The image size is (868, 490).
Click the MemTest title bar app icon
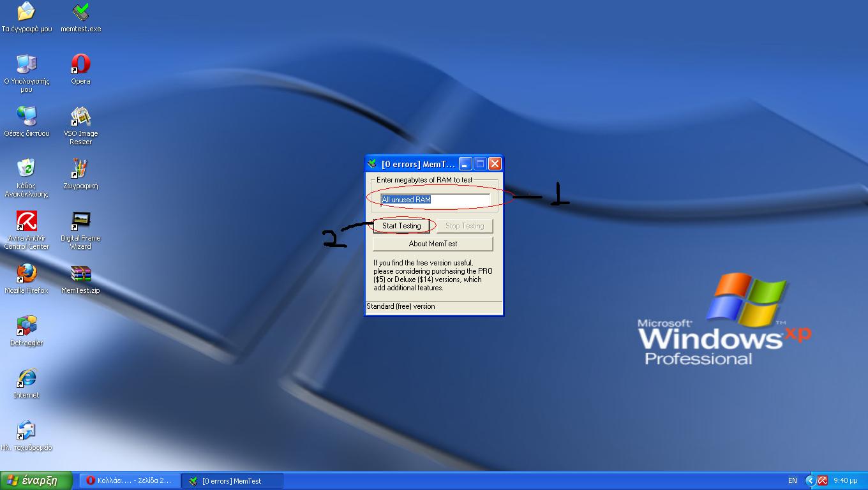pyautogui.click(x=372, y=164)
